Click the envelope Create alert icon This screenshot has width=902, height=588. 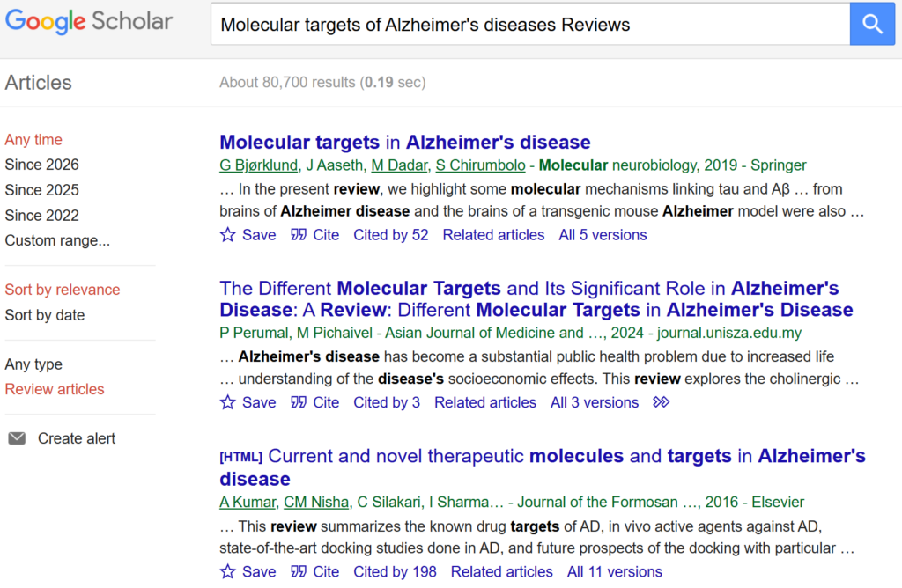(x=17, y=438)
